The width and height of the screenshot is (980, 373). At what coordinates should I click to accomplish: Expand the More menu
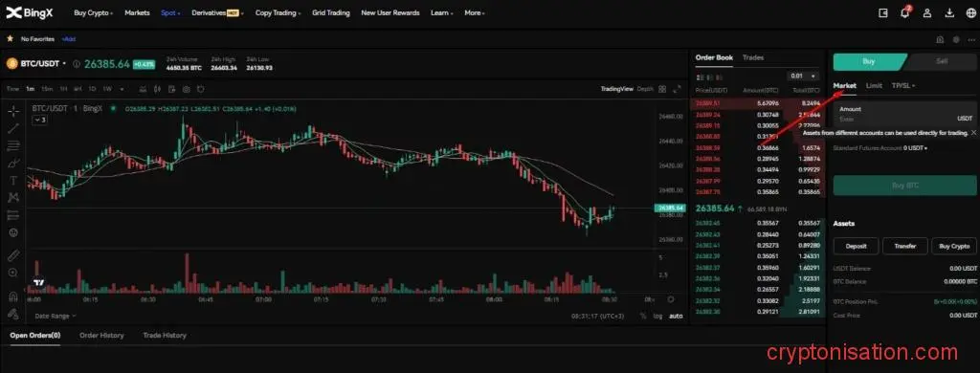click(475, 12)
